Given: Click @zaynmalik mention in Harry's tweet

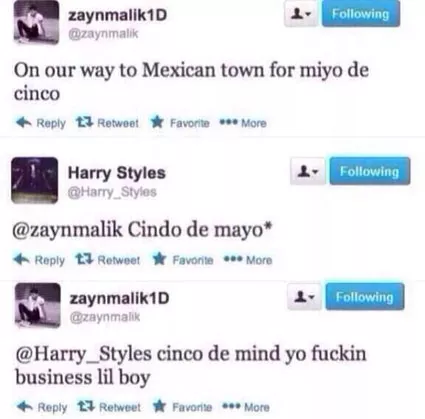Looking at the screenshot, I should point(67,230).
